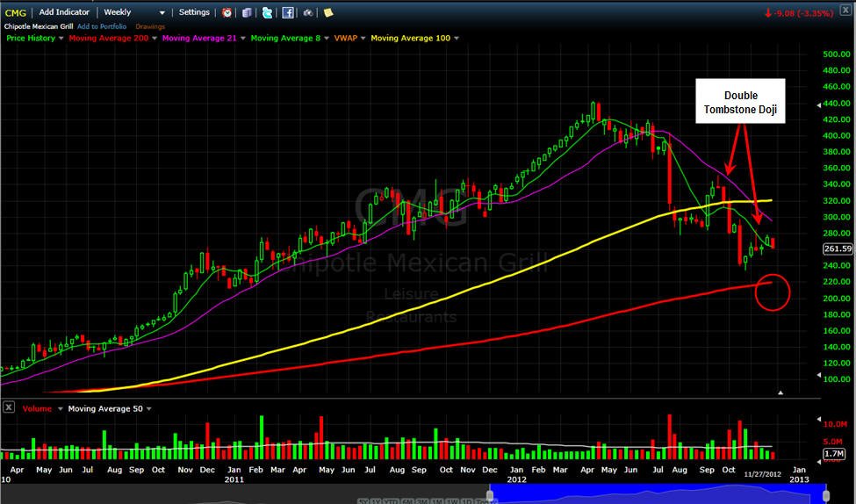This screenshot has width=856, height=504.
Task: Click the Jan 2013 time axis label
Action: [799, 474]
